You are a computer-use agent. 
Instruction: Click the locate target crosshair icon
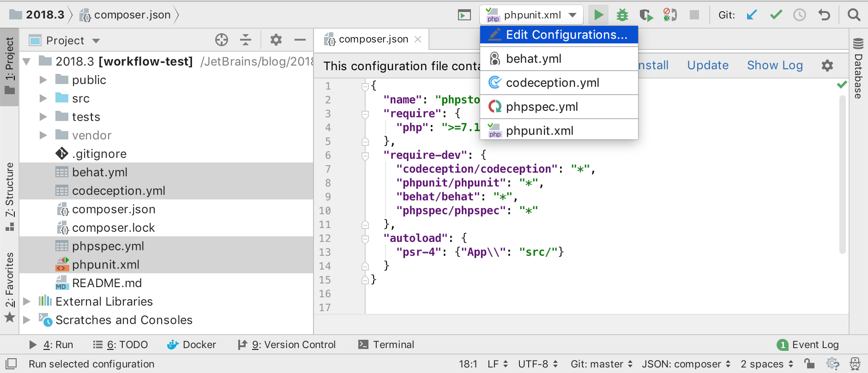tap(222, 40)
